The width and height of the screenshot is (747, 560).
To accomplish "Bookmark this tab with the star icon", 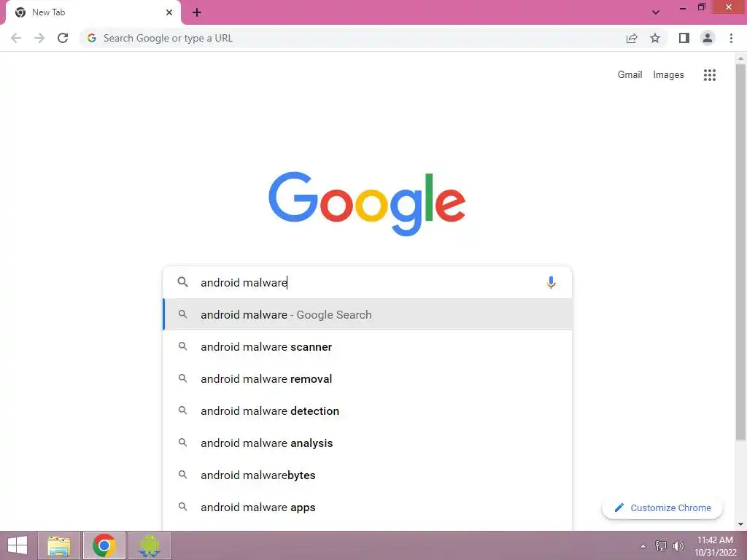I will point(655,38).
